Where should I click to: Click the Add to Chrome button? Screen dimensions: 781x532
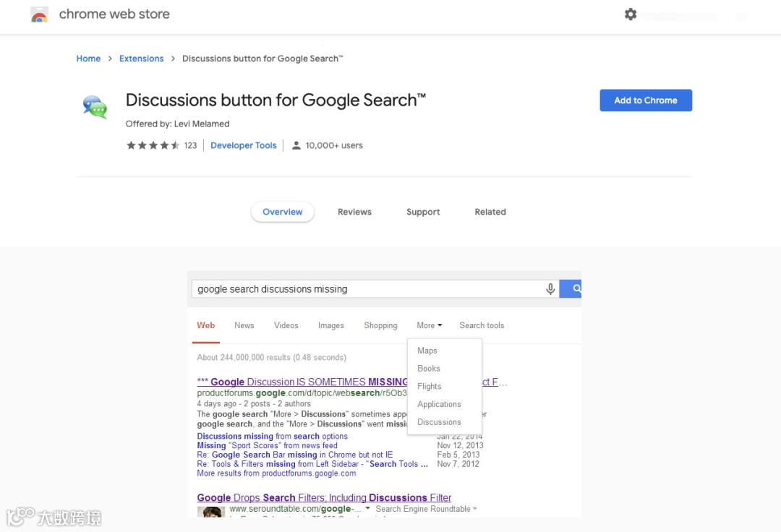coord(646,100)
